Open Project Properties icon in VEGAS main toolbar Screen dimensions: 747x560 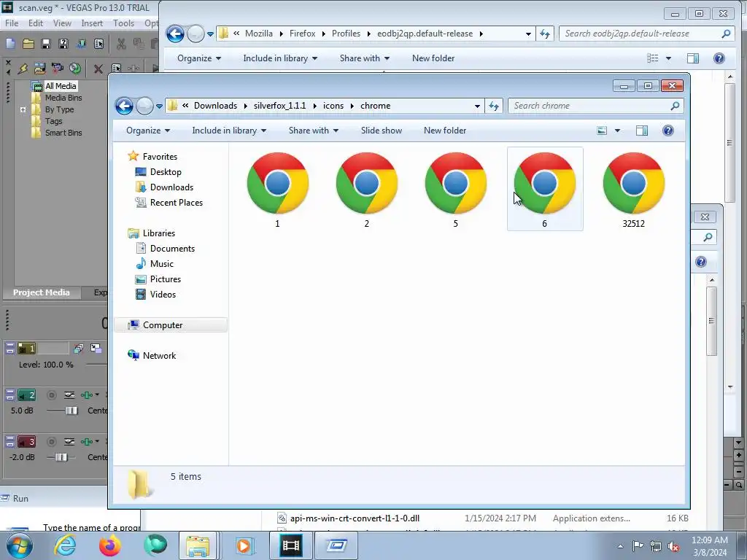tap(98, 44)
